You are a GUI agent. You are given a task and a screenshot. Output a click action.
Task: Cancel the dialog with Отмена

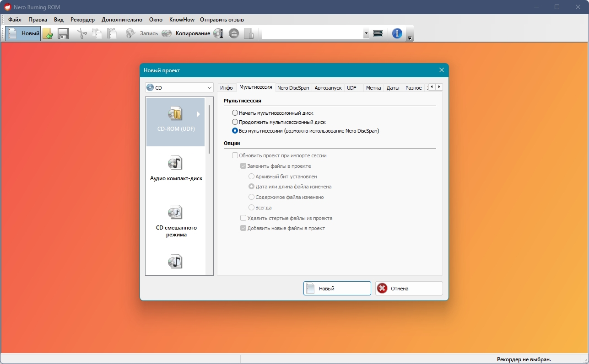(x=408, y=288)
